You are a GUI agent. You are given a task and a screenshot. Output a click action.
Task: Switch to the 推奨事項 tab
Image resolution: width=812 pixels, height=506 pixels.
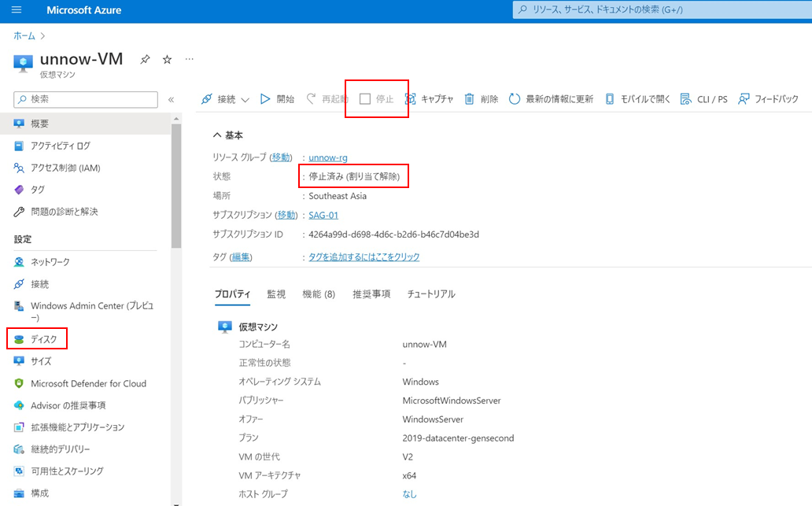coord(371,294)
